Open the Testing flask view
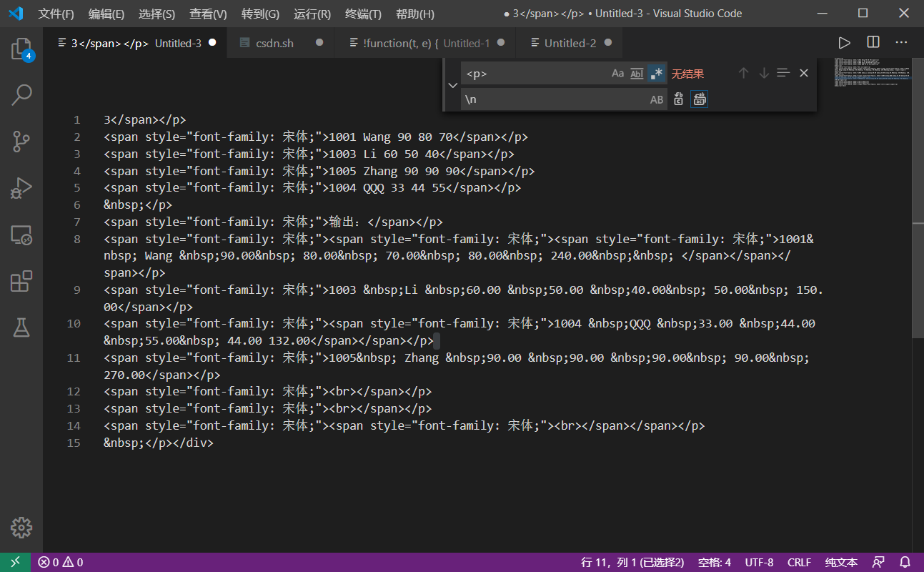This screenshot has width=924, height=572. [x=21, y=327]
